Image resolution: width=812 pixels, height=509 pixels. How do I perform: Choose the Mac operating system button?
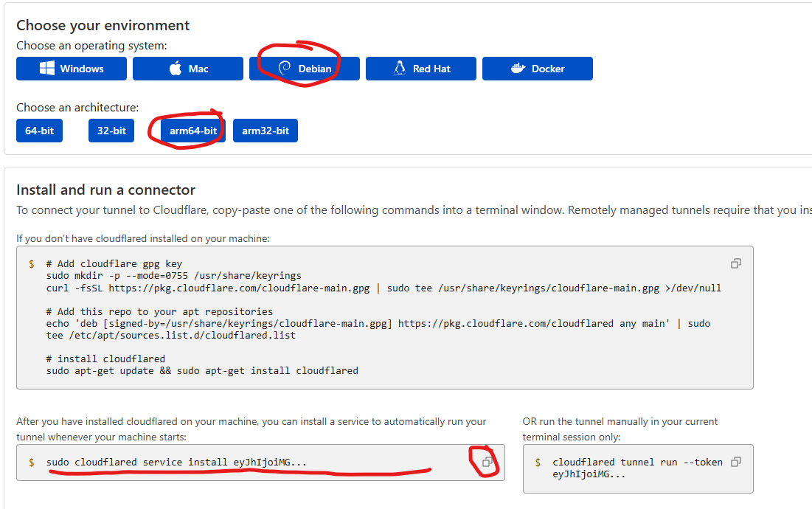(x=188, y=69)
